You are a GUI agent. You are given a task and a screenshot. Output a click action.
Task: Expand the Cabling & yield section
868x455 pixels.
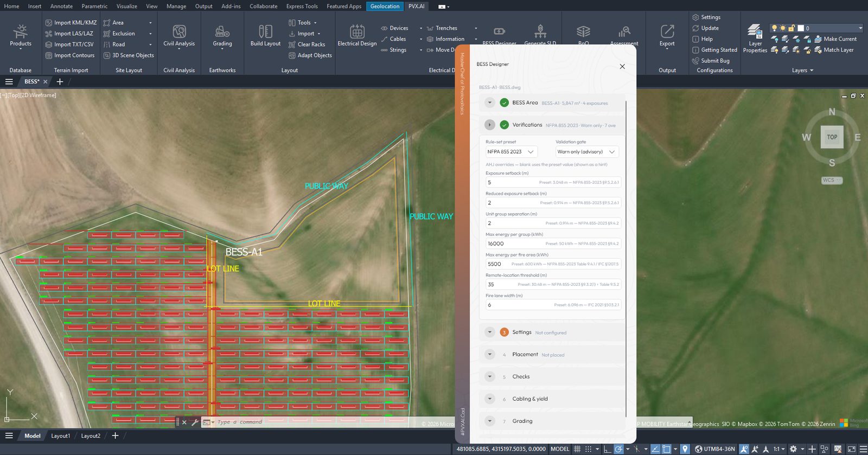pyautogui.click(x=489, y=399)
